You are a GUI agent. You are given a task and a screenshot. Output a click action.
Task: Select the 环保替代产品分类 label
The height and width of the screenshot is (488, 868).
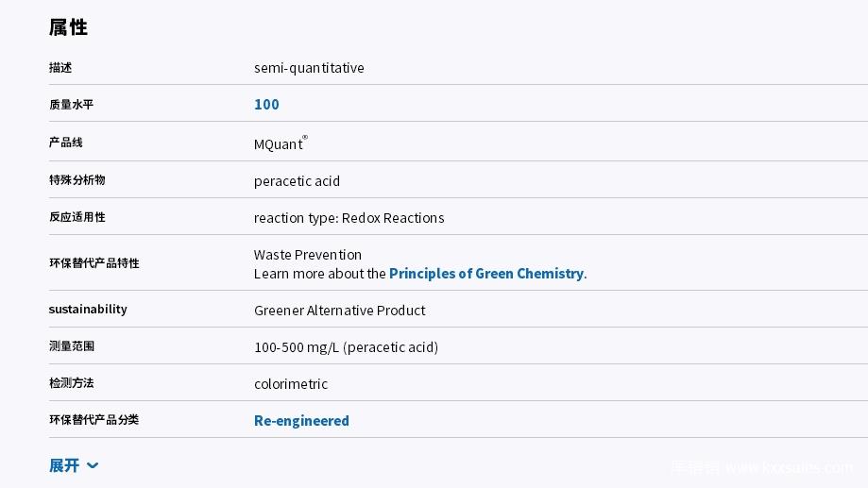94,419
